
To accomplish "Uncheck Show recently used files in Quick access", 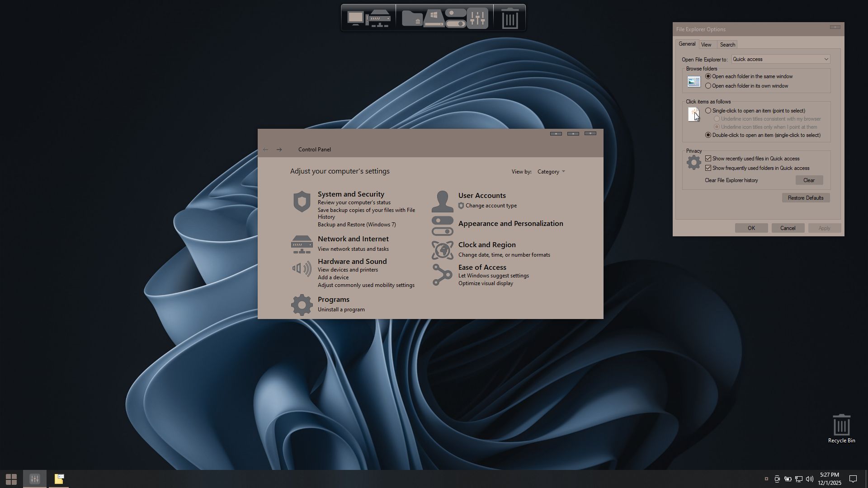I will (x=708, y=159).
